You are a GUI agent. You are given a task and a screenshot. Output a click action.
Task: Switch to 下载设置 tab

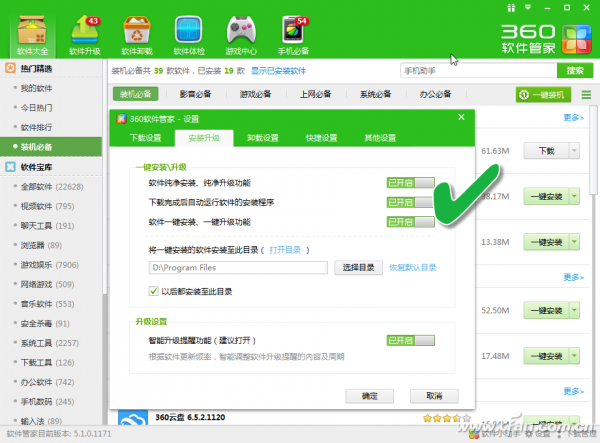pos(145,138)
